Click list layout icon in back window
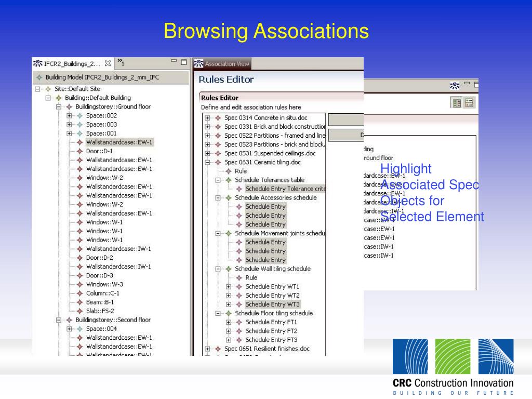Screen dimensions: 532x399 (469, 103)
